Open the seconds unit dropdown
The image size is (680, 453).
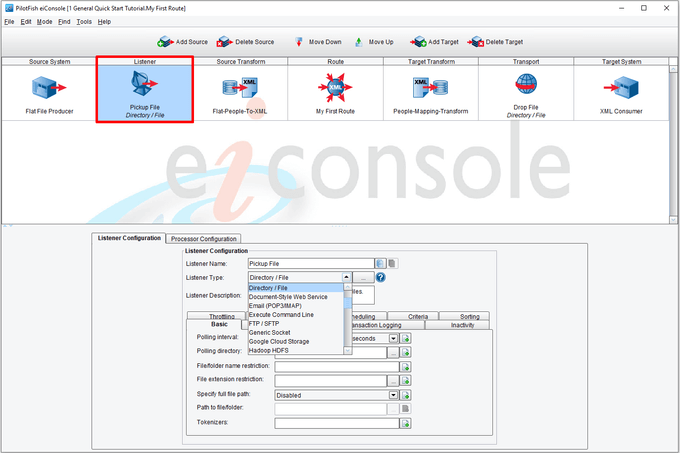[x=393, y=338]
